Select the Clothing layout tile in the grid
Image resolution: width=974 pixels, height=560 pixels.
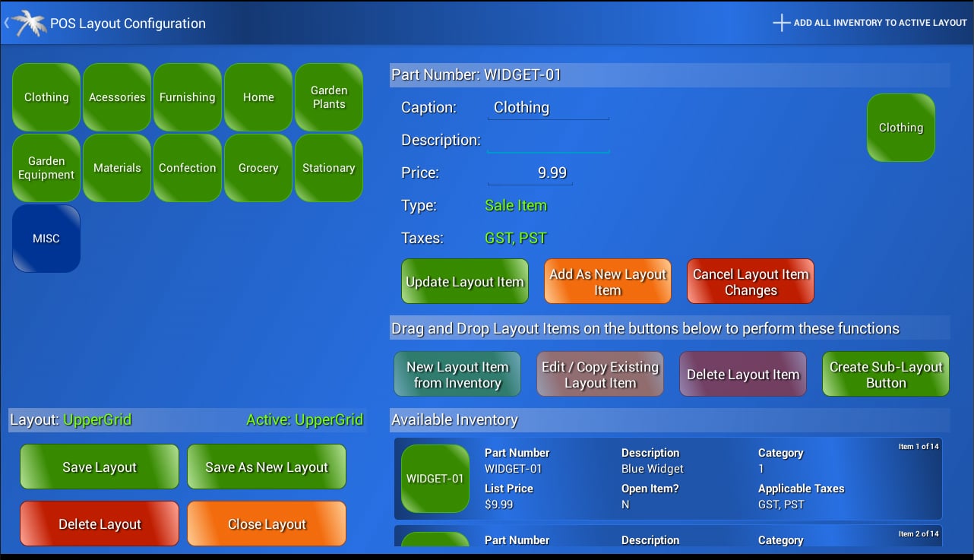pyautogui.click(x=46, y=97)
